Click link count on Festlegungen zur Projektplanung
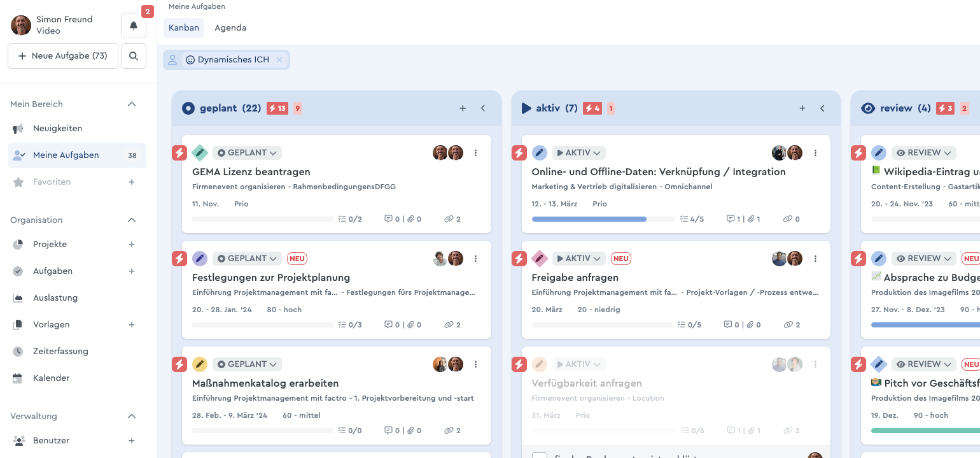980x458 pixels. point(452,325)
